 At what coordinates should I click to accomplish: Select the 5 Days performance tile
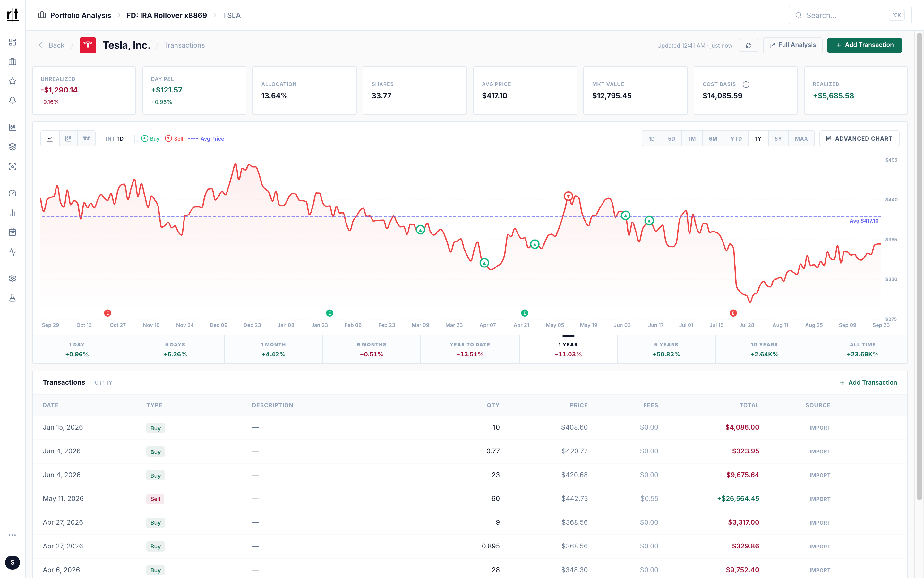click(x=175, y=349)
